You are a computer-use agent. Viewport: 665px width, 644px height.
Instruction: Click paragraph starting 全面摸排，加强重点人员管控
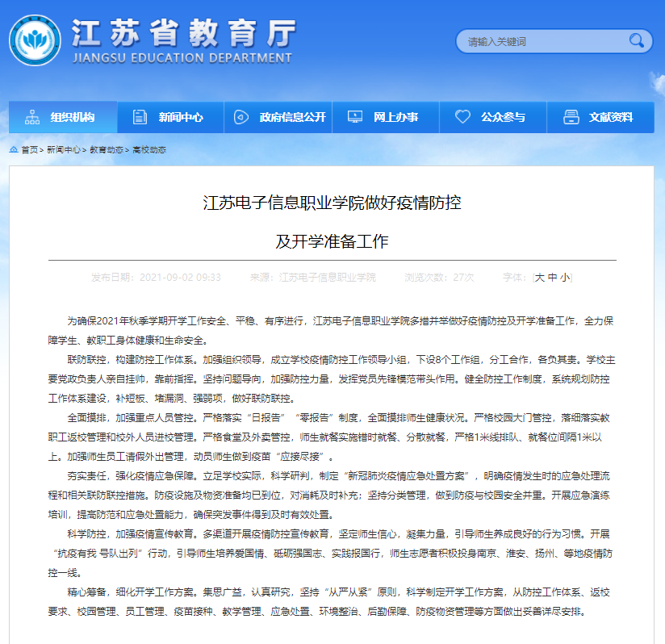point(328,437)
